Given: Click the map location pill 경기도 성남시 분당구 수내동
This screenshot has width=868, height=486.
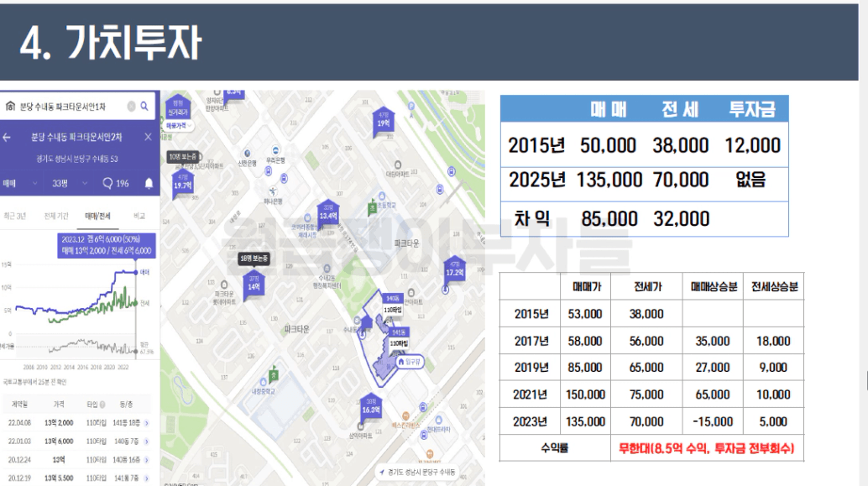Looking at the screenshot, I should click(x=416, y=473).
